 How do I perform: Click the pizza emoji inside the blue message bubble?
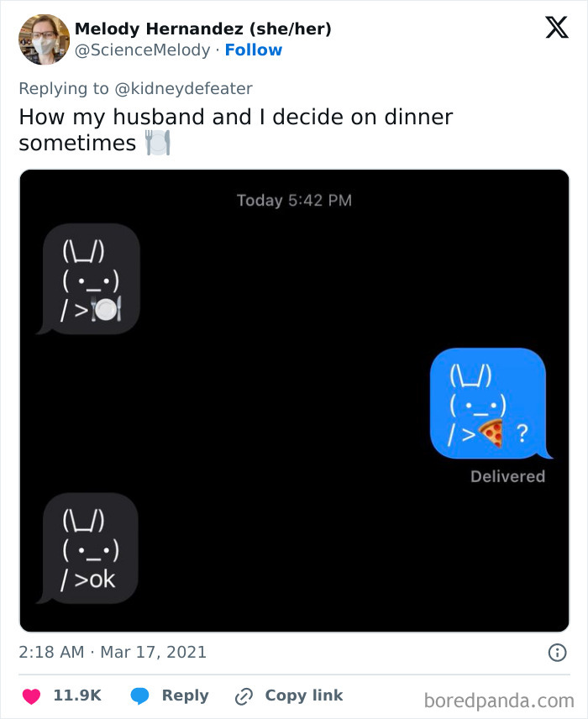(490, 432)
